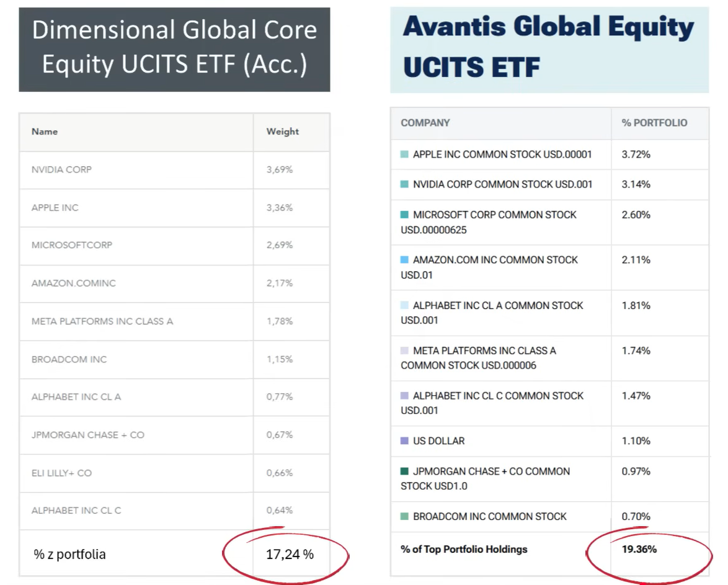Click APPLE INC COMMON STOCK USD.00001 text
728x585 pixels.
click(502, 154)
